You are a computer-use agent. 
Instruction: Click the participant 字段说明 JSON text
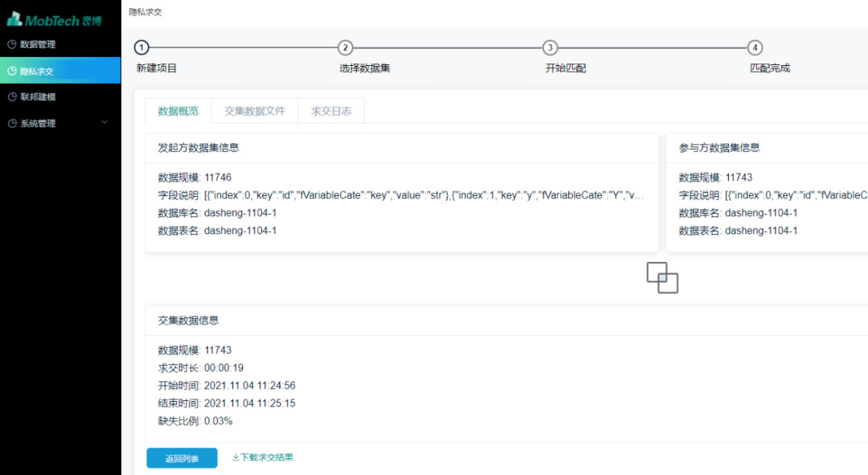[x=796, y=195]
